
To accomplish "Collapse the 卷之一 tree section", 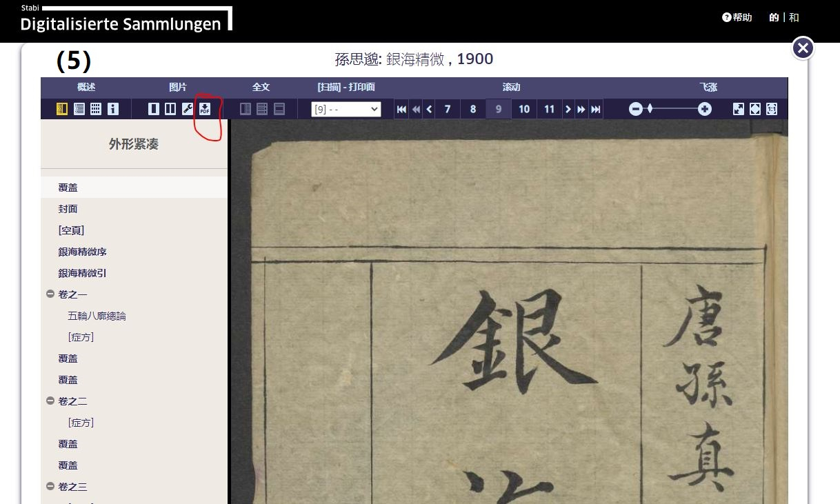I will (x=50, y=294).
